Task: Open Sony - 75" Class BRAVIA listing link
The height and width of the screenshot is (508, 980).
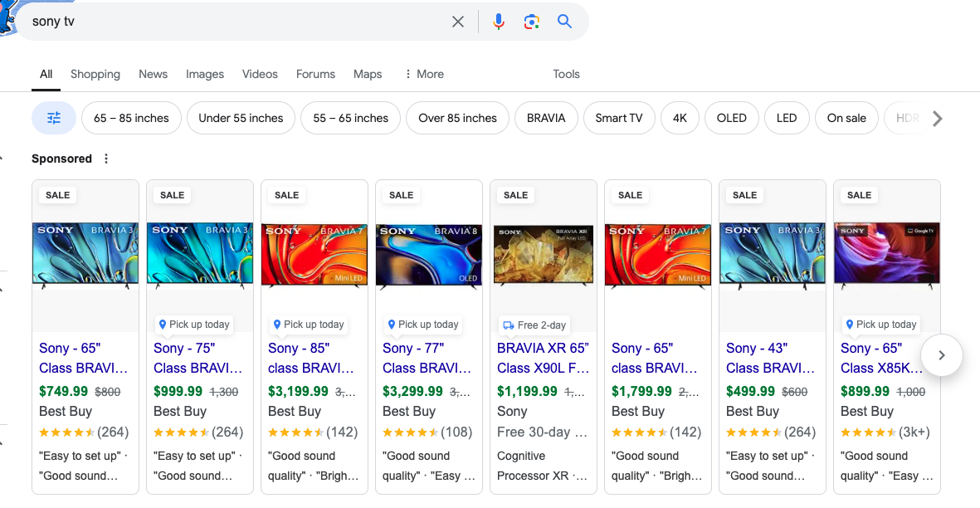Action: [x=197, y=358]
